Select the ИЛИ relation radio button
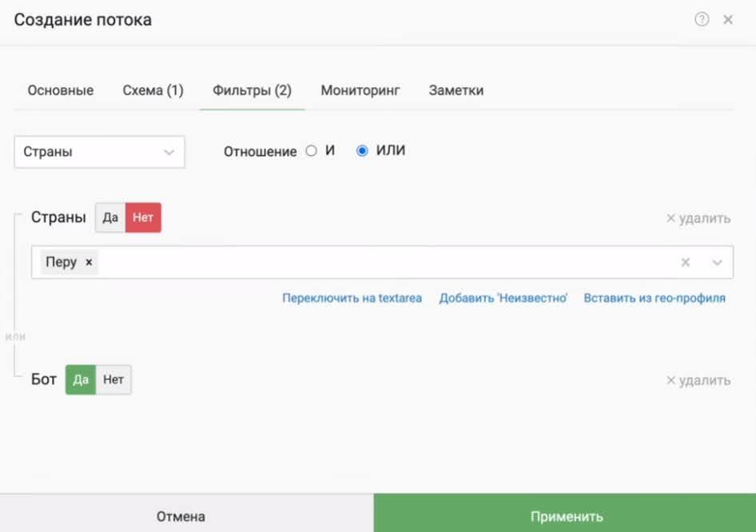Viewport: 756px width, 532px height. [364, 150]
